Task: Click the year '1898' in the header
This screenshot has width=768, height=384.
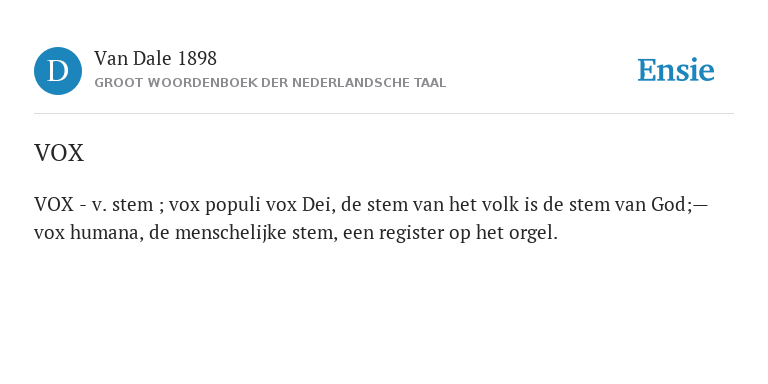Action: (x=197, y=59)
